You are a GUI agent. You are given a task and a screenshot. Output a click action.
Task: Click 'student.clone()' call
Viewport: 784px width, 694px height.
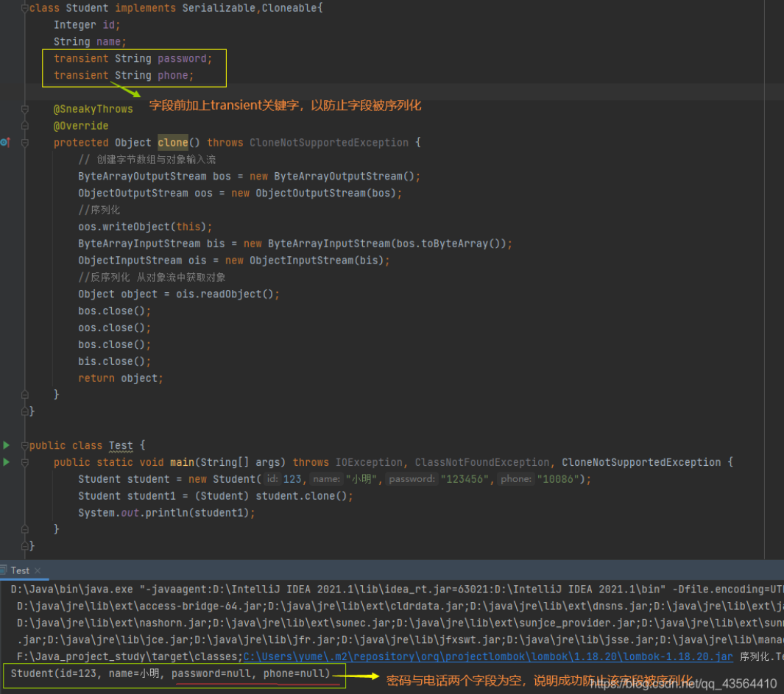(301, 496)
